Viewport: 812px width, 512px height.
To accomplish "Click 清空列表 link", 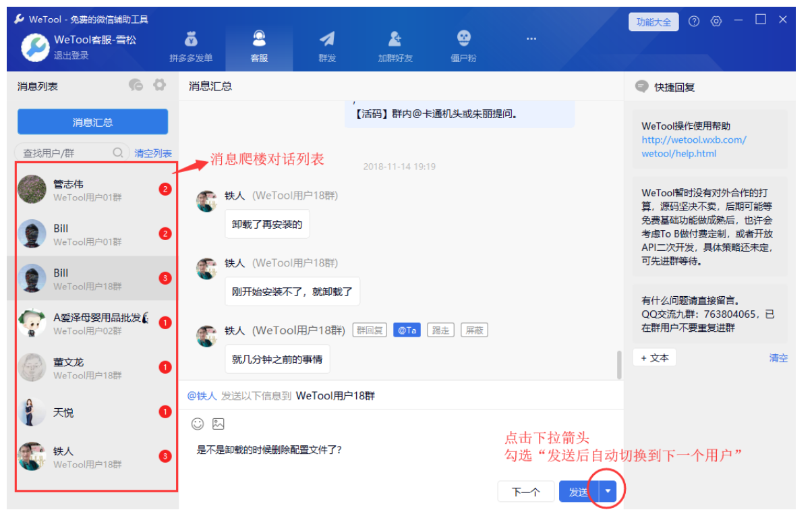I will coord(153,153).
